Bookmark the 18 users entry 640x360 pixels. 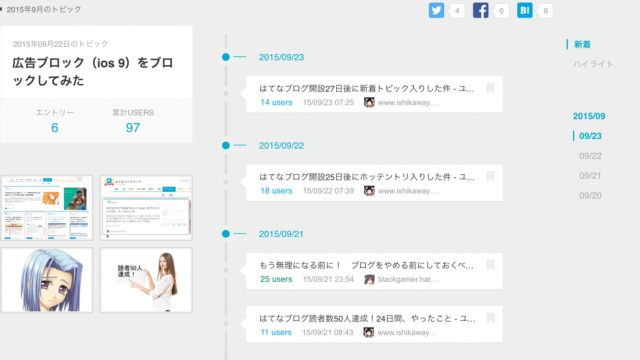point(491,176)
